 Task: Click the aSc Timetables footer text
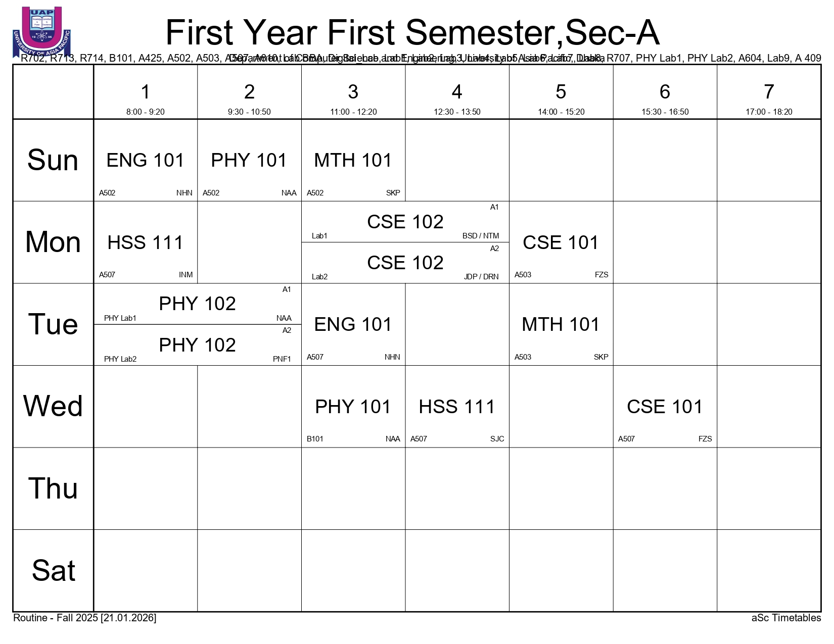coord(786,618)
